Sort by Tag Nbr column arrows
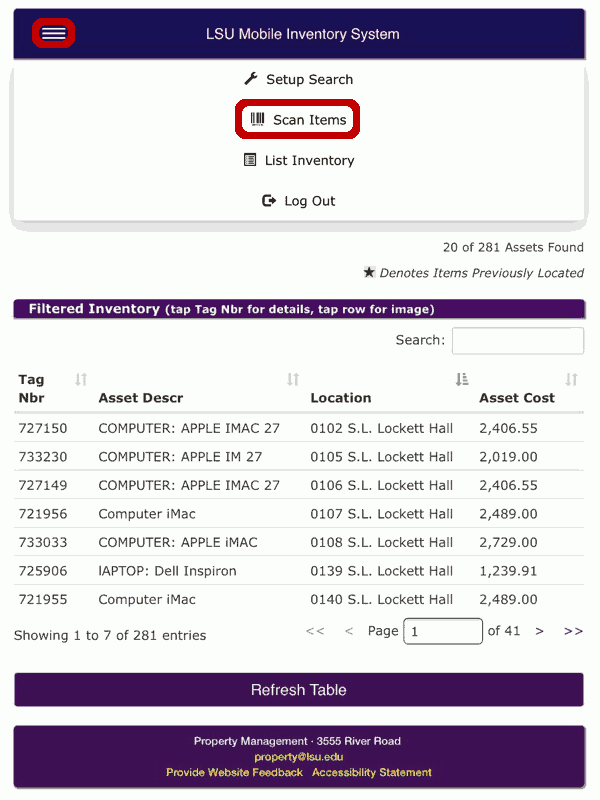This screenshot has width=600, height=800. point(81,380)
